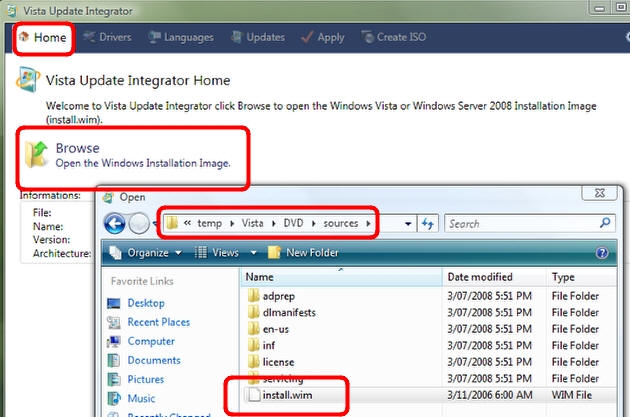630x417 pixels.
Task: Click the install.wim file icon
Action: coord(254,395)
